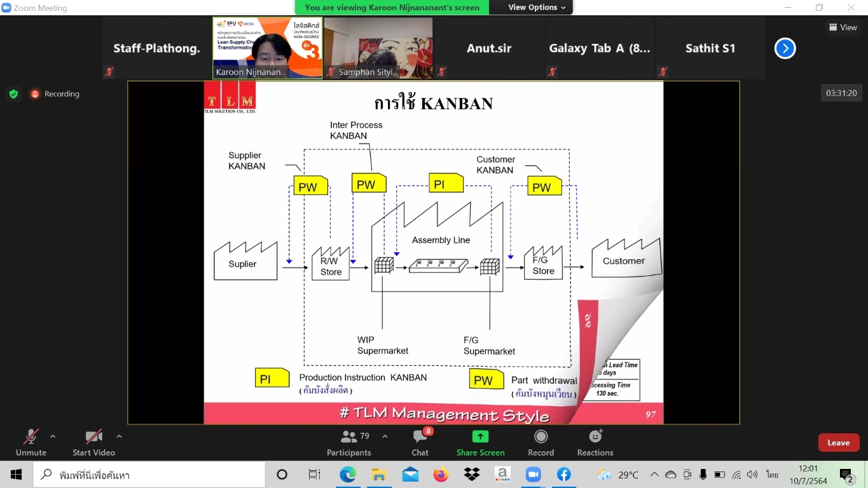Change layout with View button
This screenshot has height=488, width=868.
pos(843,27)
